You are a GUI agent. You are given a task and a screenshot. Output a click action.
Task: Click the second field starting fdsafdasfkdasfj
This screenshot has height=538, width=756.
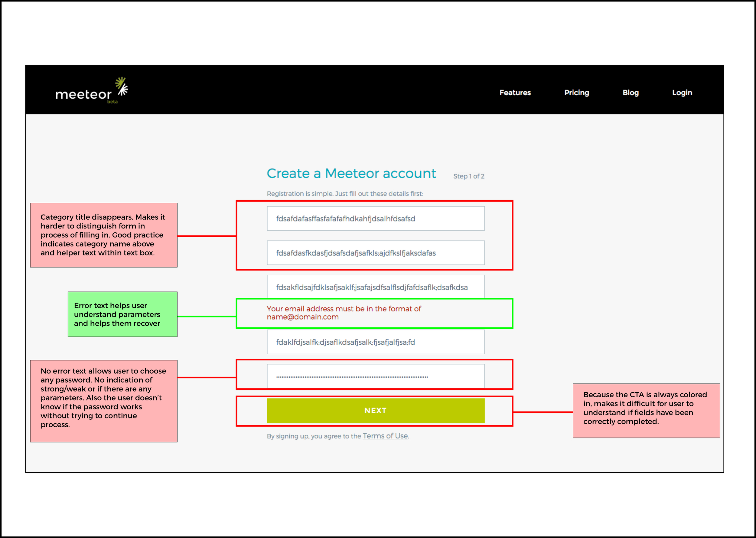point(376,253)
